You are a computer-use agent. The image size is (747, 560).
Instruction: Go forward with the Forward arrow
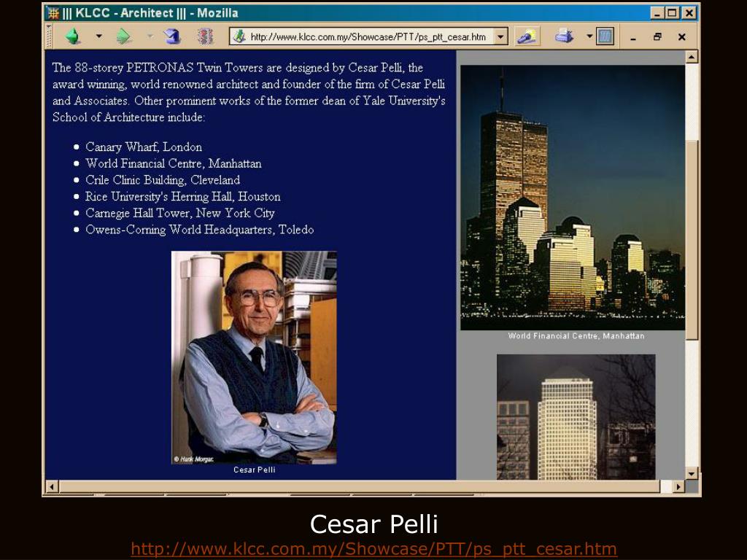[123, 36]
